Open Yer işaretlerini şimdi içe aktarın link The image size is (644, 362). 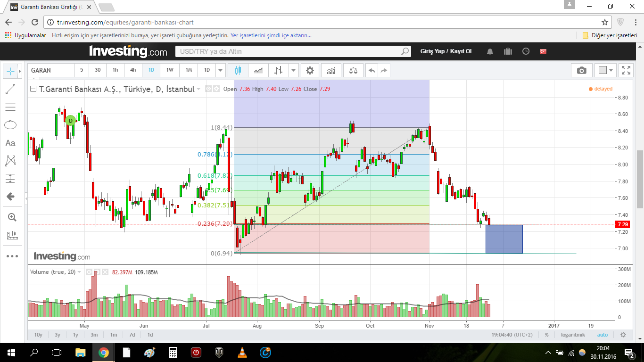271,35
